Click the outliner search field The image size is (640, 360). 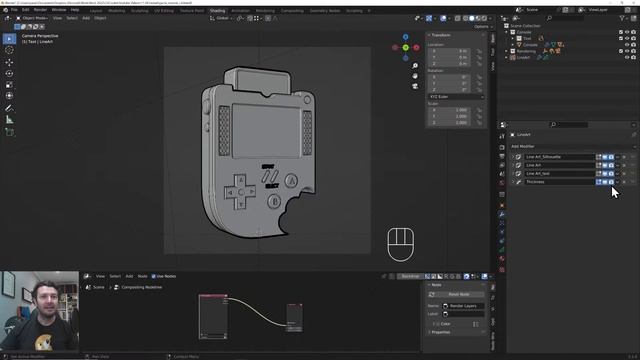(565, 18)
